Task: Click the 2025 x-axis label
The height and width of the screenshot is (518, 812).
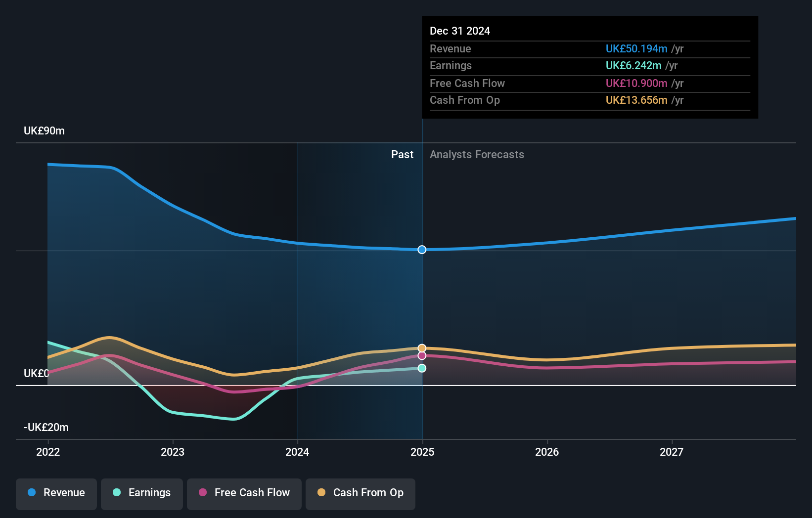Action: pos(422,452)
